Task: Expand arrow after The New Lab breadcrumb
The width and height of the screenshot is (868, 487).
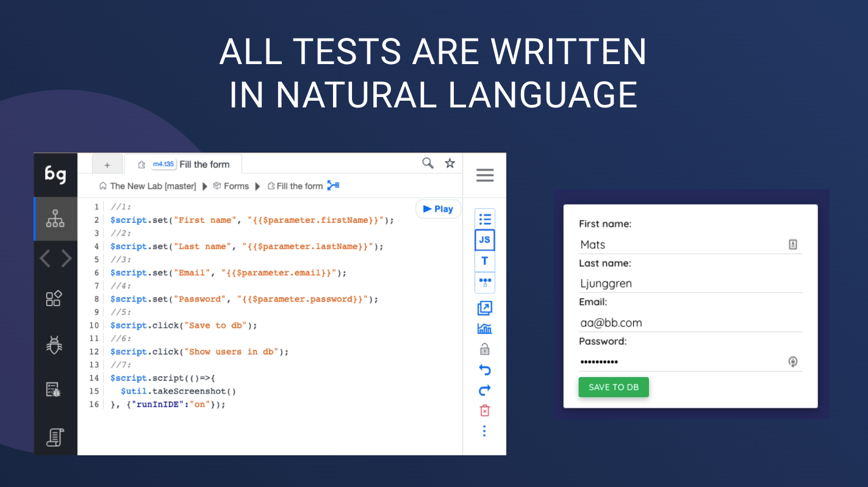Action: 205,186
